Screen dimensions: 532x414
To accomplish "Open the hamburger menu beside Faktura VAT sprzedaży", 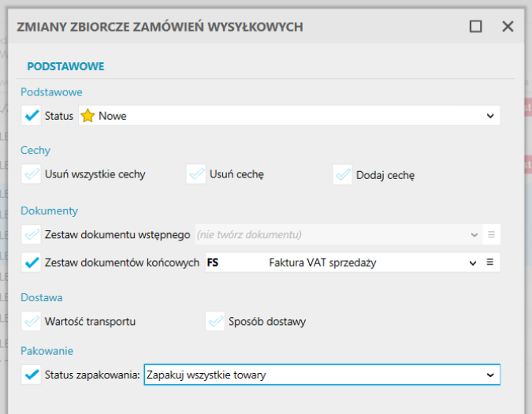I will (x=490, y=263).
